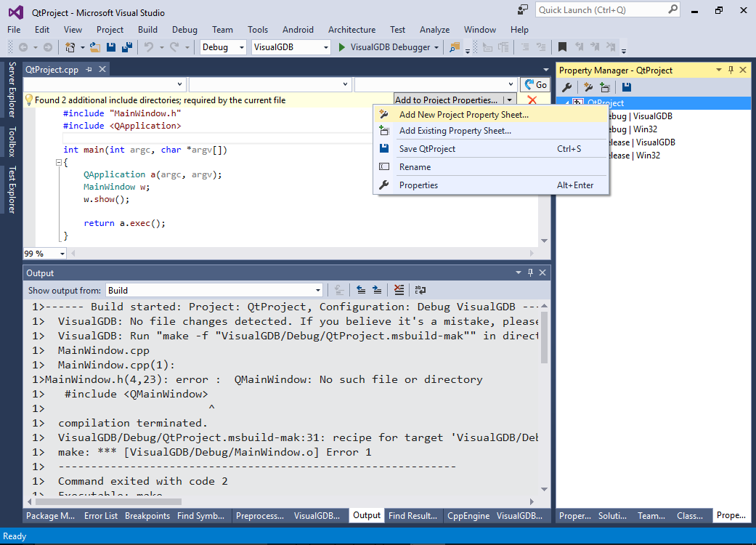This screenshot has width=756, height=545.
Task: Click the Open File folder icon
Action: tap(95, 47)
